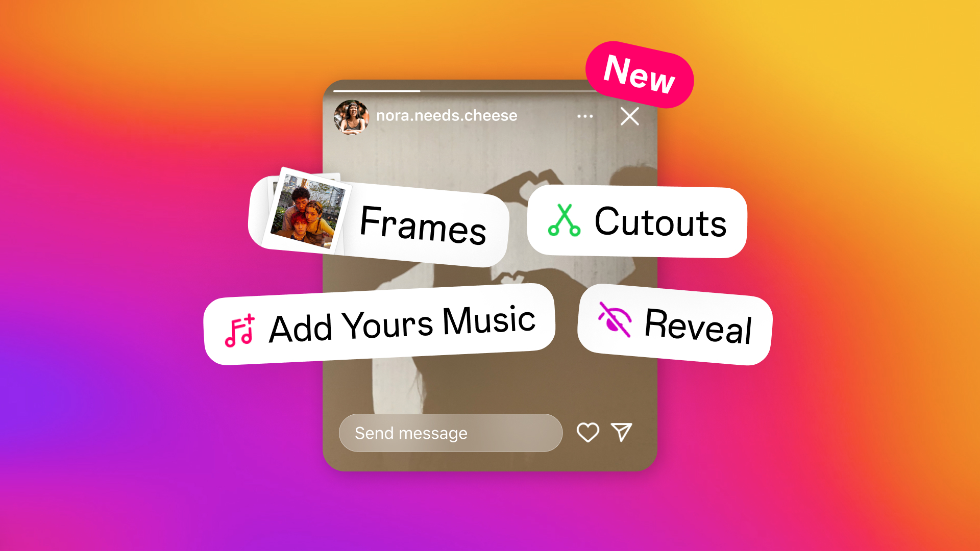Toggle the close X button on story
This screenshot has height=551, width=980.
[629, 116]
